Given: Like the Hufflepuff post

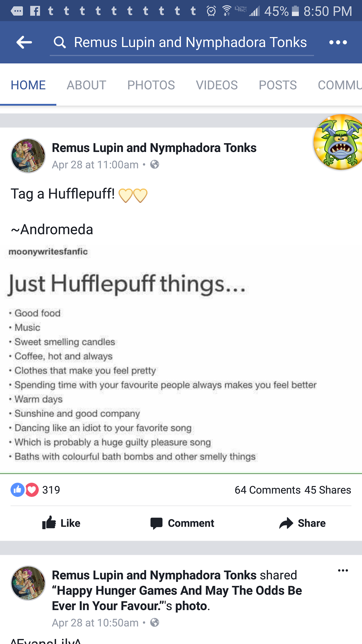Looking at the screenshot, I should point(61,523).
